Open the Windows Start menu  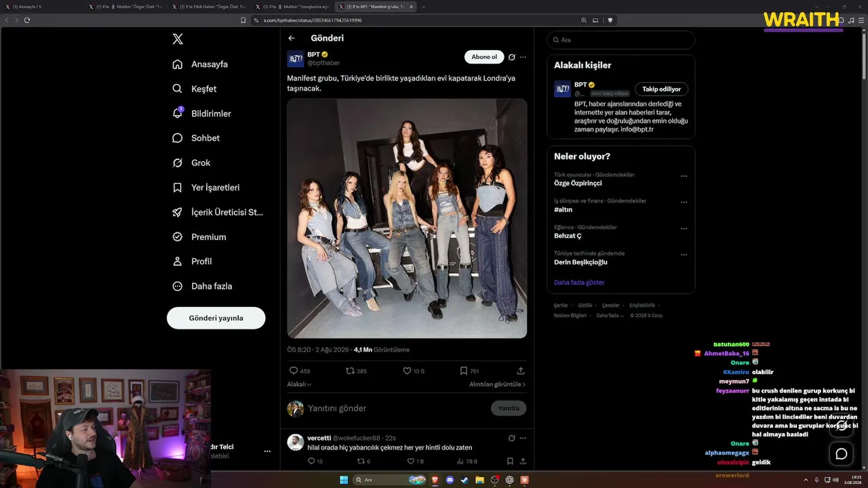344,480
